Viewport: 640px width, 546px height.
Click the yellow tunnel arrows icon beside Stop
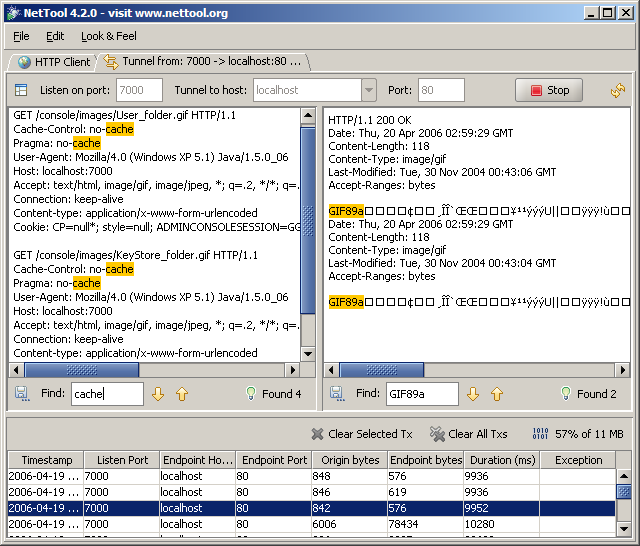tap(618, 90)
